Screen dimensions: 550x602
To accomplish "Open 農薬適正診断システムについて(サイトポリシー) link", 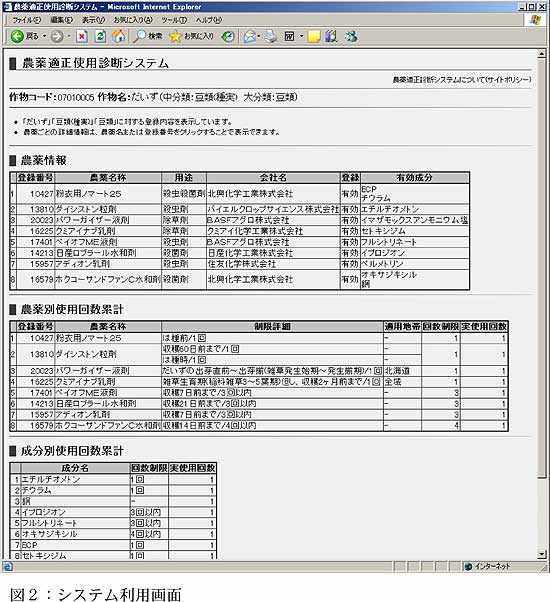I will click(462, 79).
